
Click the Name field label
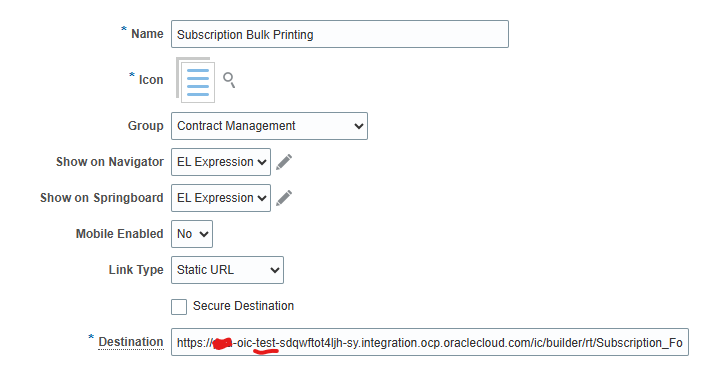tap(147, 34)
